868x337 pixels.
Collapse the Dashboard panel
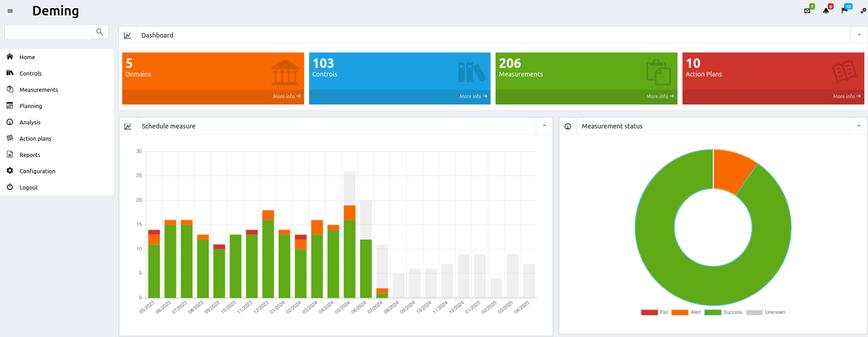click(x=859, y=35)
